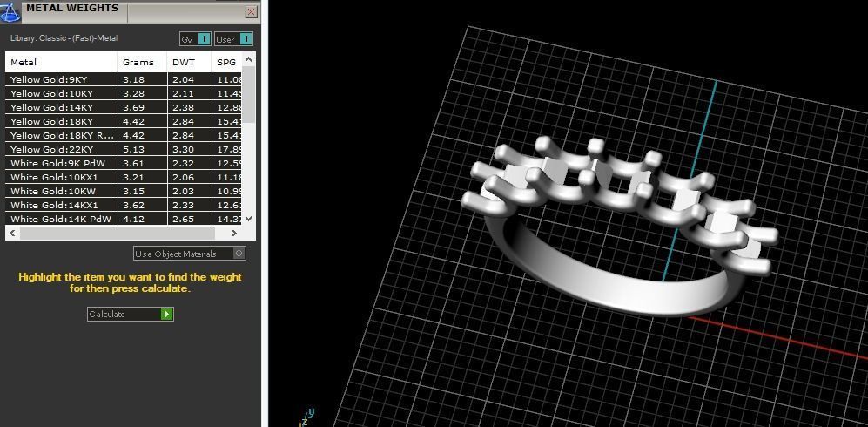Sort by the Metal column header
The image size is (868, 427).
point(62,62)
